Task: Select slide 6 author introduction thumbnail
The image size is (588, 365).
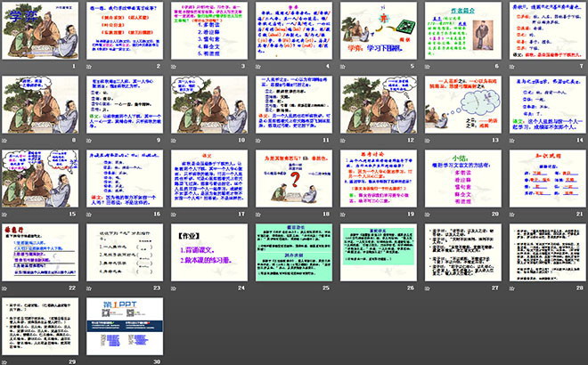Action: coord(463,31)
